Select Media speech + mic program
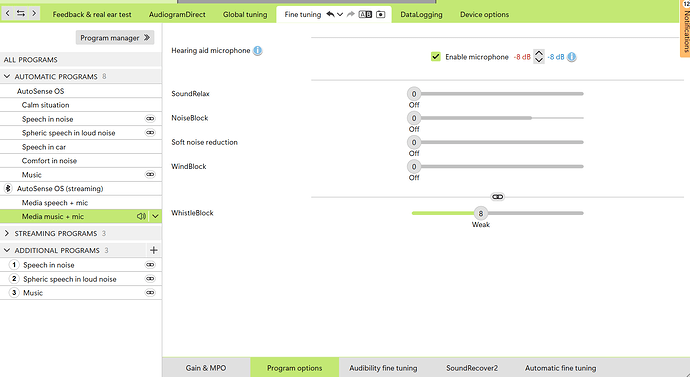Image resolution: width=690 pixels, height=377 pixels. [81, 203]
